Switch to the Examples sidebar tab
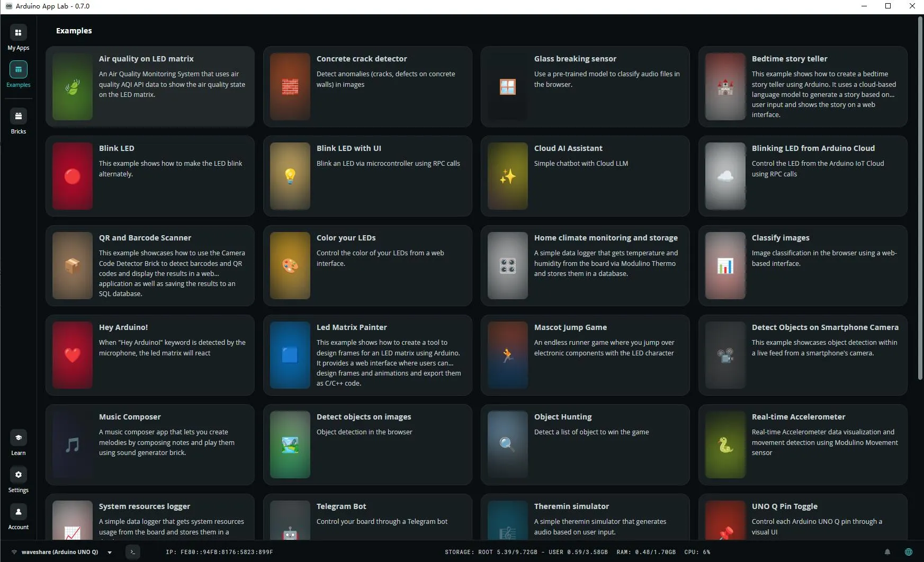924x562 pixels. point(18,75)
